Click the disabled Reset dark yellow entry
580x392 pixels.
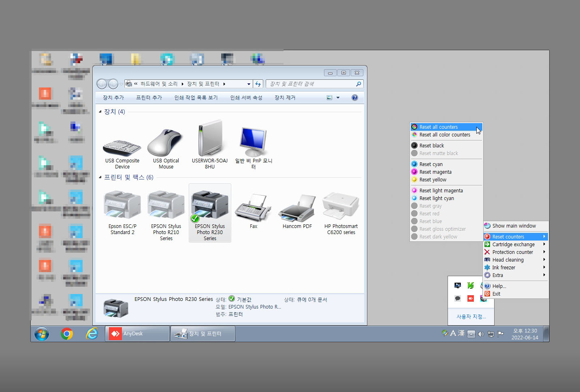pyautogui.click(x=446, y=236)
